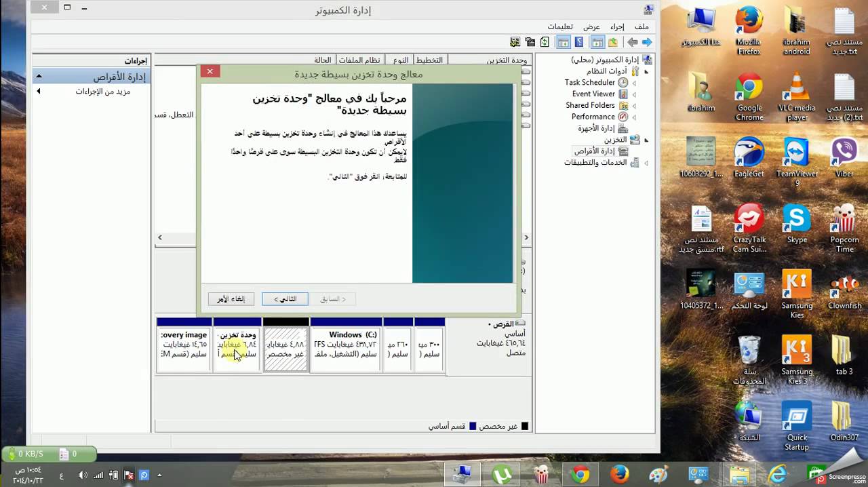Viewport: 868px width, 487px height.
Task: Collapse the التخزين tree node
Action: point(646,140)
